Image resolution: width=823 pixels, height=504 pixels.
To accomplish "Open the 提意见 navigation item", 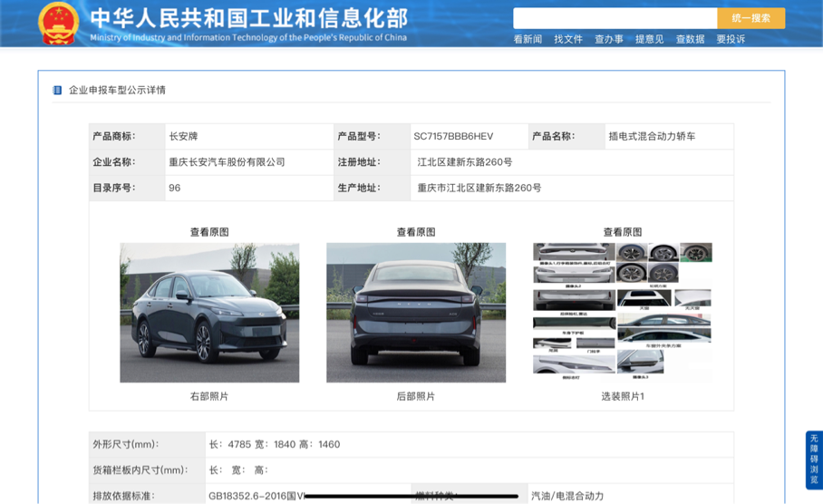I will click(x=649, y=39).
